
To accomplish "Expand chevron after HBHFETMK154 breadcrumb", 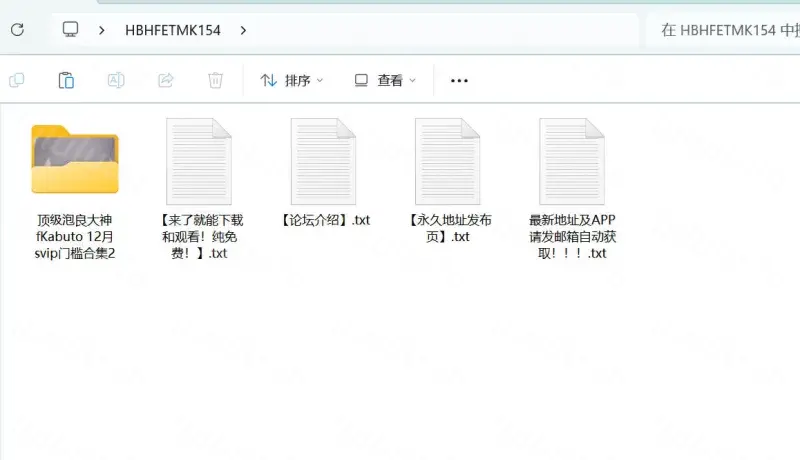I will (x=243, y=31).
